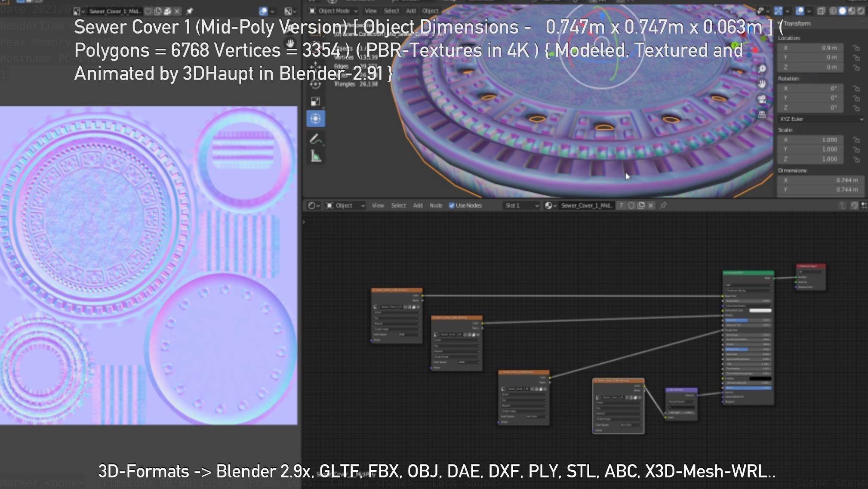Click the normal map texture image preview
Screen dimensions: 868x489
pyautogui.click(x=148, y=266)
